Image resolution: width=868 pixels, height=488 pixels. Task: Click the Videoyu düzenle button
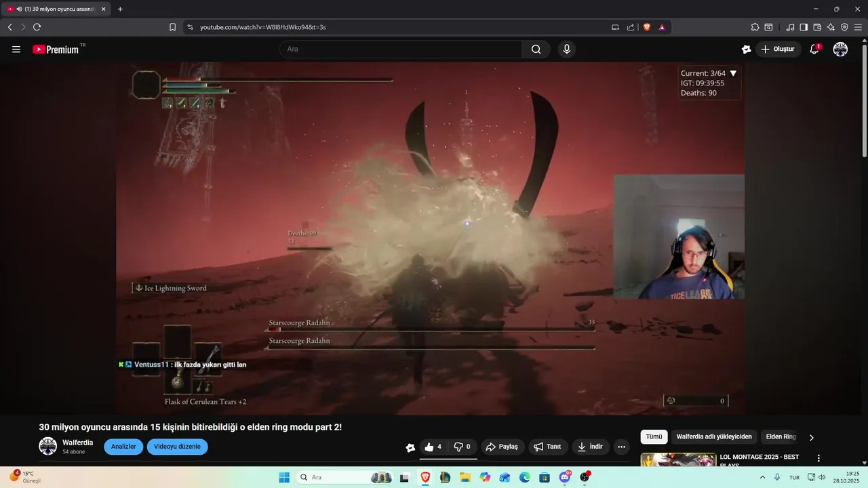(177, 447)
